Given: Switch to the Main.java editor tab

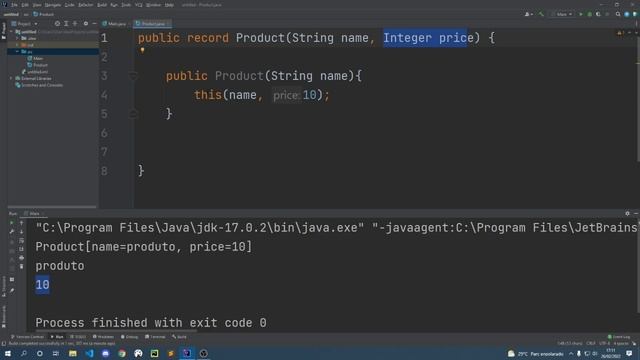Looking at the screenshot, I should coord(114,24).
